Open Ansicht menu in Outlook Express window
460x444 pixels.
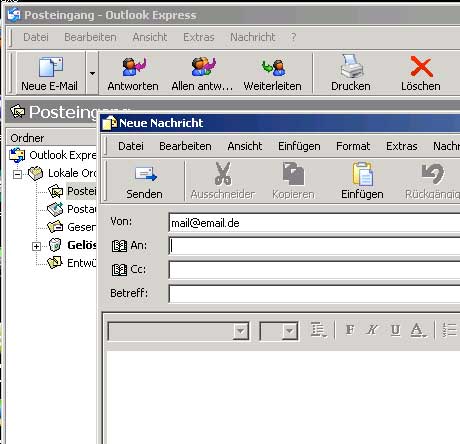tap(150, 37)
